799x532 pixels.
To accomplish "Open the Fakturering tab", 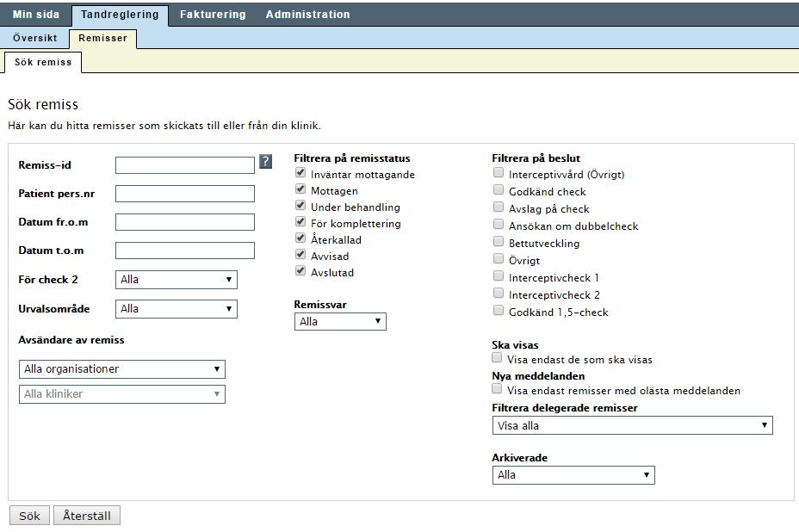I will coord(213,15).
